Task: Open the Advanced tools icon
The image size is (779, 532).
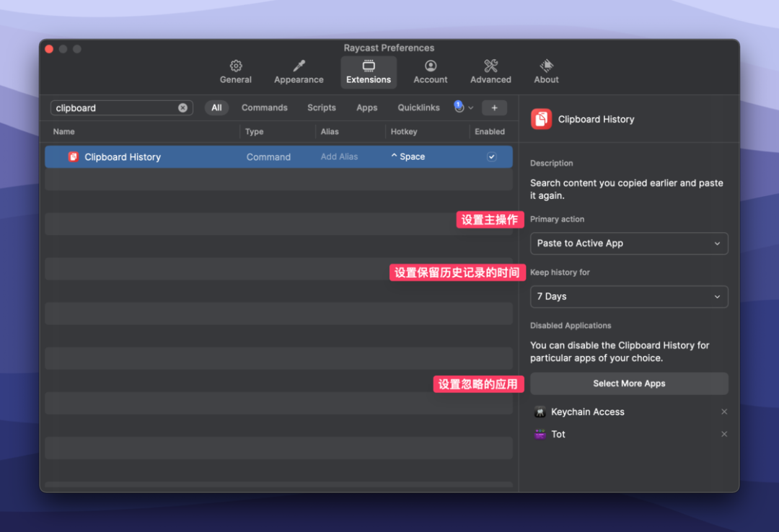Action: tap(490, 66)
